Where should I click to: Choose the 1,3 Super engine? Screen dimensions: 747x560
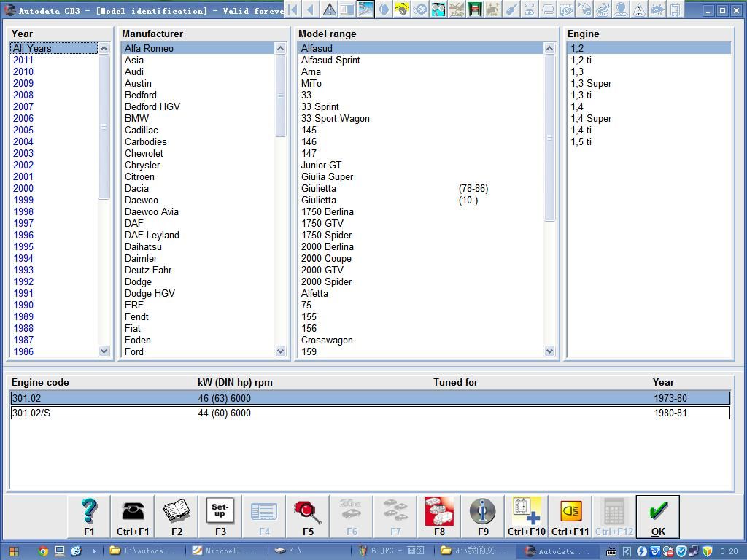591,83
